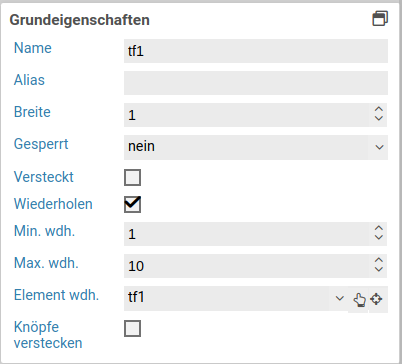Click the Breite number field
This screenshot has width=402, height=364.
pyautogui.click(x=247, y=115)
